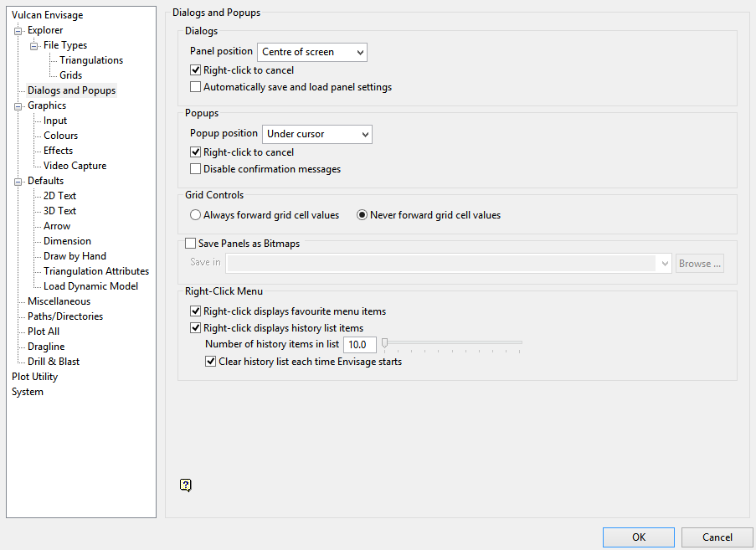The width and height of the screenshot is (756, 550).
Task: Uncheck Clear history list each time Envisage starts
Action: click(211, 361)
